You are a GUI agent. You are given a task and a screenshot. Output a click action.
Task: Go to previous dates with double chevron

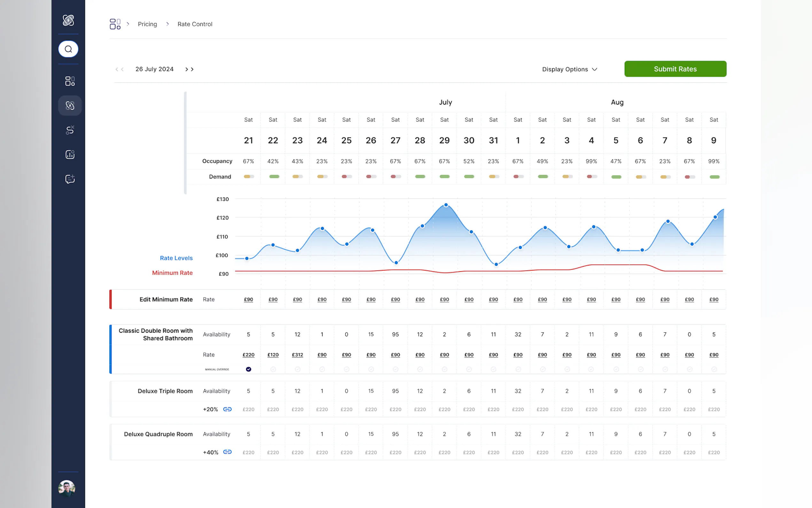(x=120, y=69)
